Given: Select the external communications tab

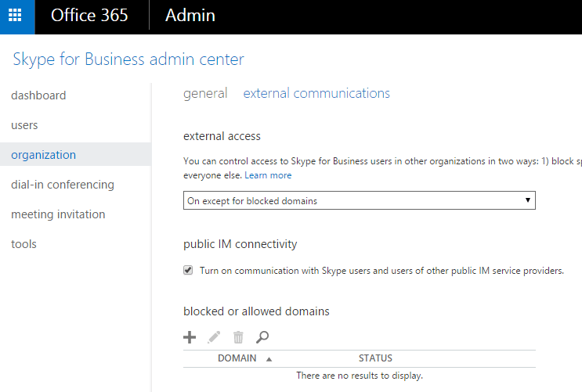Looking at the screenshot, I should click(x=316, y=93).
